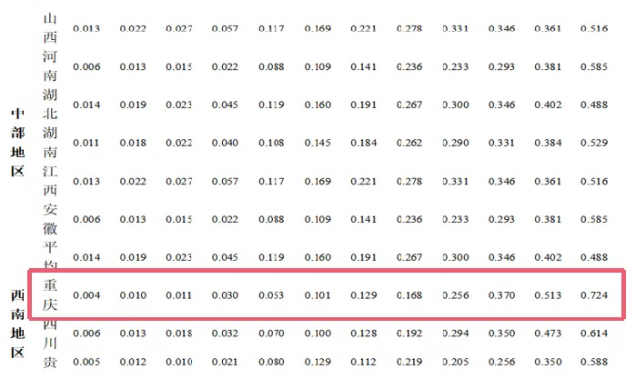This screenshot has width=636, height=389.
Task: Click value 0.588 in the bottom row
Action: click(x=594, y=362)
